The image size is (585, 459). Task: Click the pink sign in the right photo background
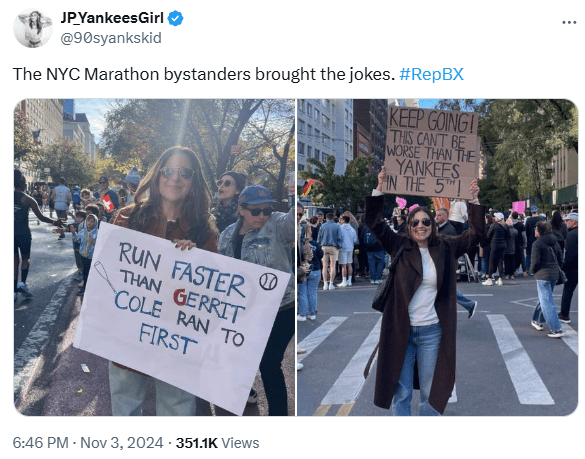519,207
